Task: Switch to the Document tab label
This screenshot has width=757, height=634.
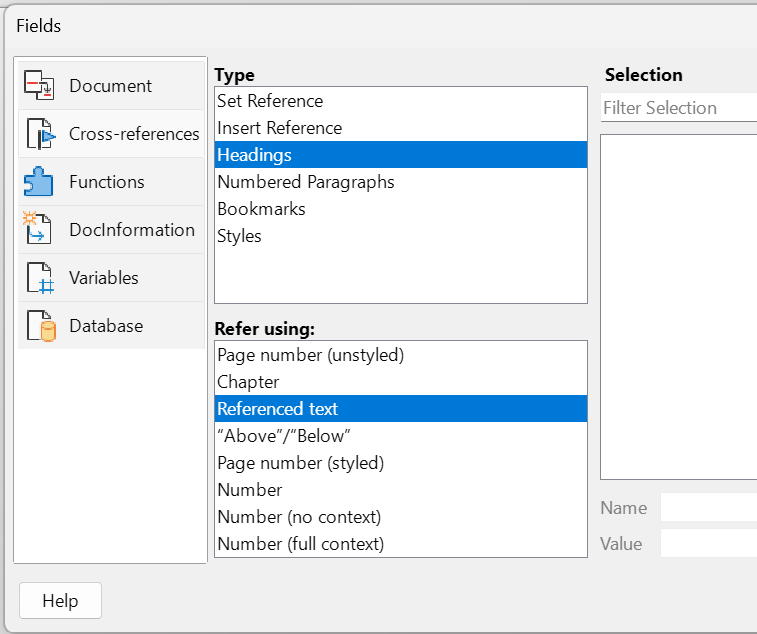Action: tap(111, 86)
